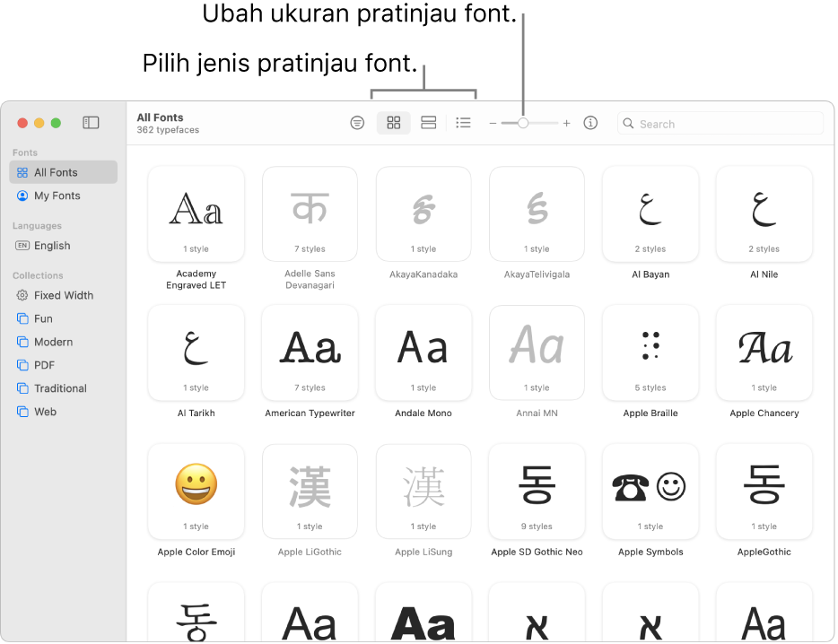Image resolution: width=838 pixels, height=644 pixels.
Task: Select the Adelle Sans Devanagari preview
Action: click(x=310, y=213)
